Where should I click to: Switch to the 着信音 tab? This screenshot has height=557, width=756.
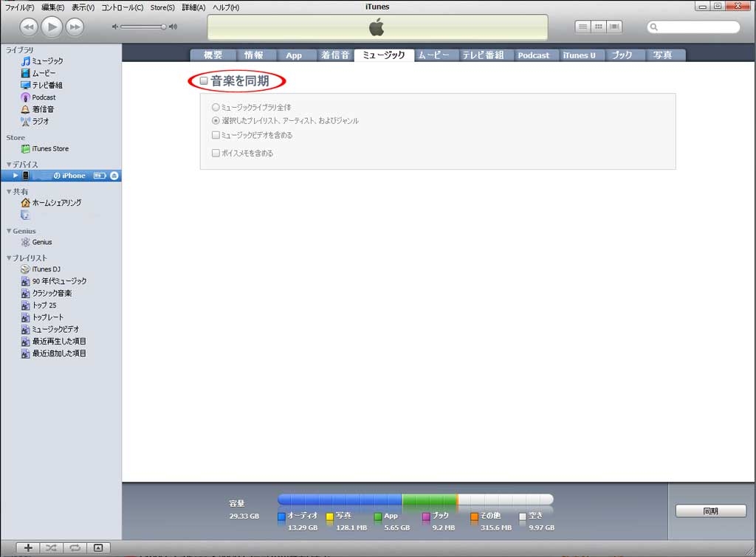click(335, 55)
